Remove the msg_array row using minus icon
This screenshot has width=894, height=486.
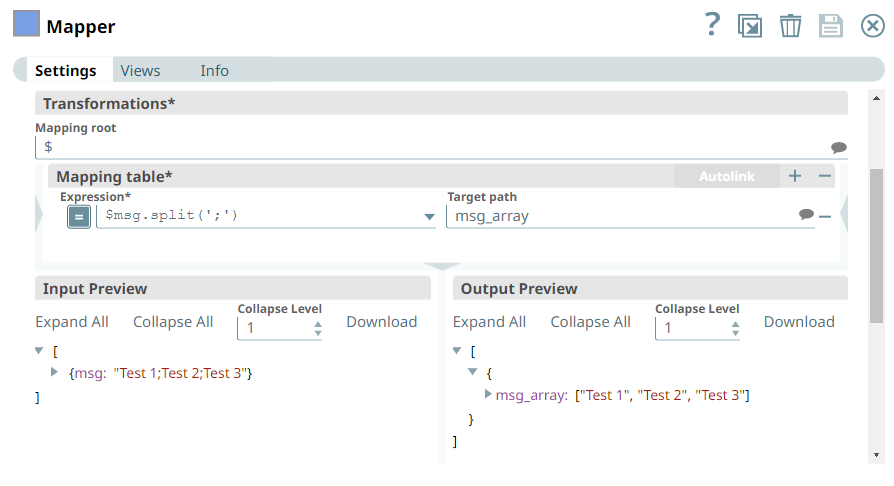coord(825,216)
